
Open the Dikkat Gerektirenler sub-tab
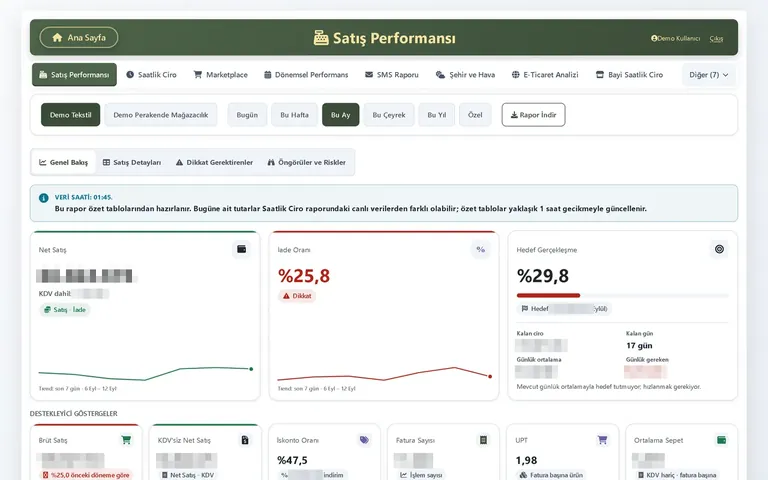tap(215, 162)
